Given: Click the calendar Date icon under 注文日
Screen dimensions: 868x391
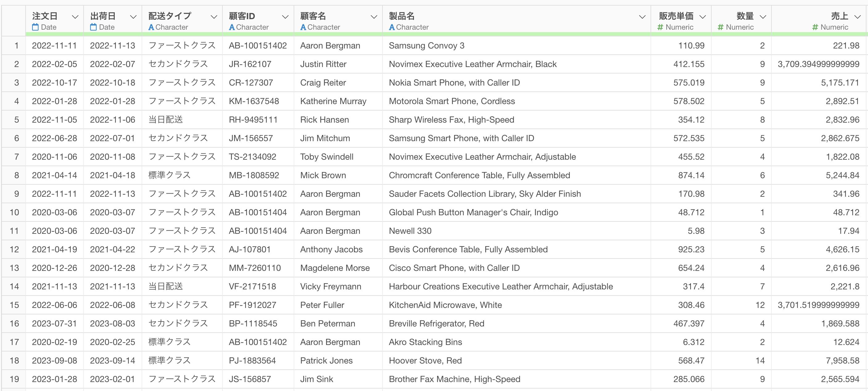Looking at the screenshot, I should click(x=35, y=27).
